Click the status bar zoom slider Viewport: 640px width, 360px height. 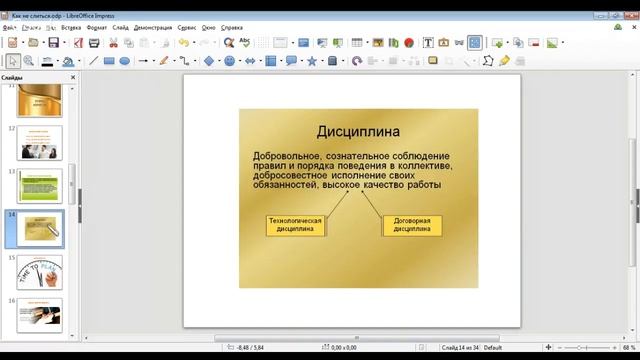point(587,347)
